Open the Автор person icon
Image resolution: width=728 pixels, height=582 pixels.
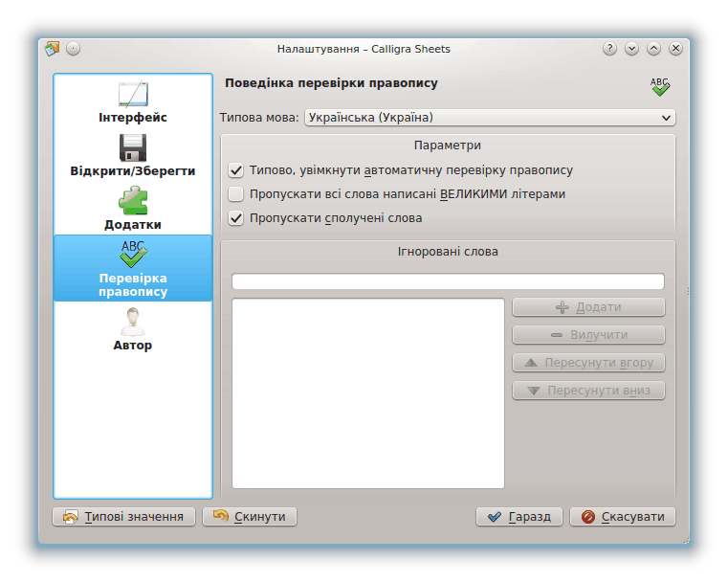(133, 322)
